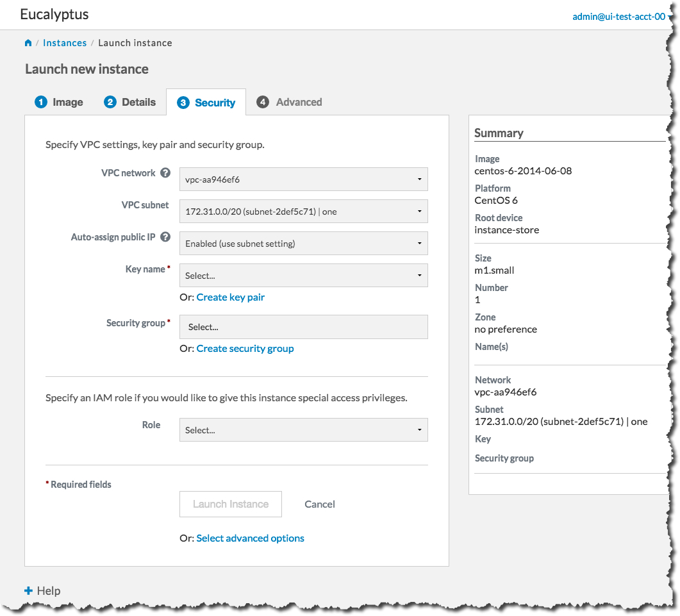Click summary subnet value 172.31.0.0/20
This screenshot has height=616, width=680.
(561, 422)
